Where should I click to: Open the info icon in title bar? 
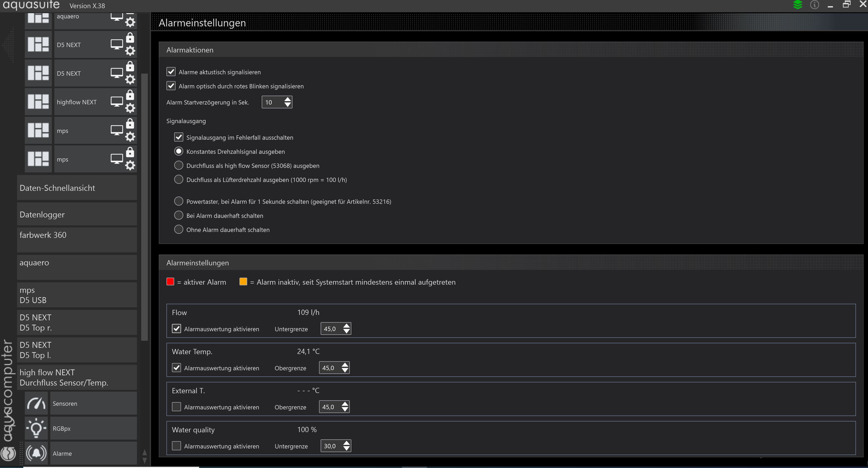(x=814, y=5)
